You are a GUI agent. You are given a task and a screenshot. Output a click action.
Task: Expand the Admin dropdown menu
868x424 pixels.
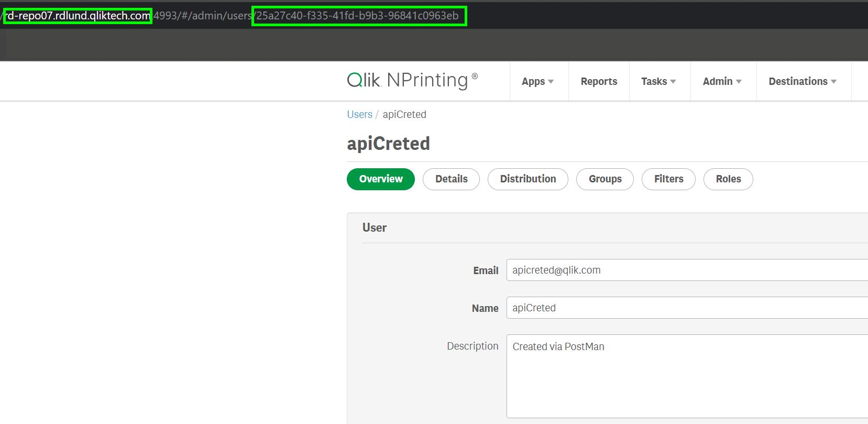point(722,81)
